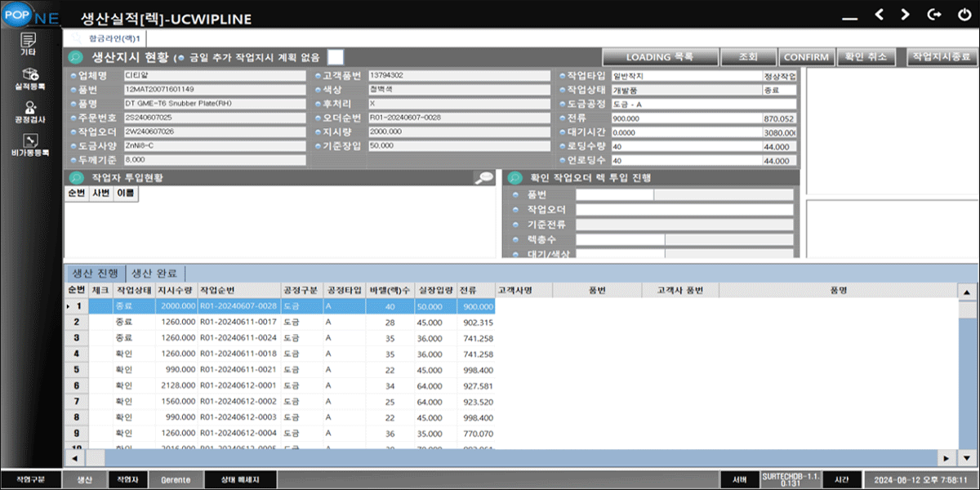
Task: Click the logout icon in title bar
Action: [x=933, y=15]
